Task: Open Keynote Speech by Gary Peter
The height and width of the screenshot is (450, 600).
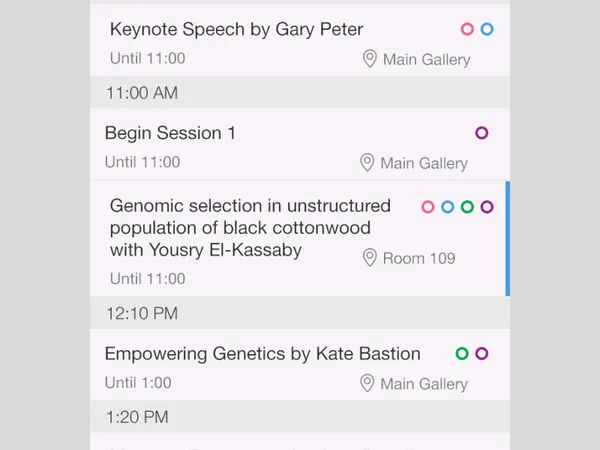Action: (236, 30)
